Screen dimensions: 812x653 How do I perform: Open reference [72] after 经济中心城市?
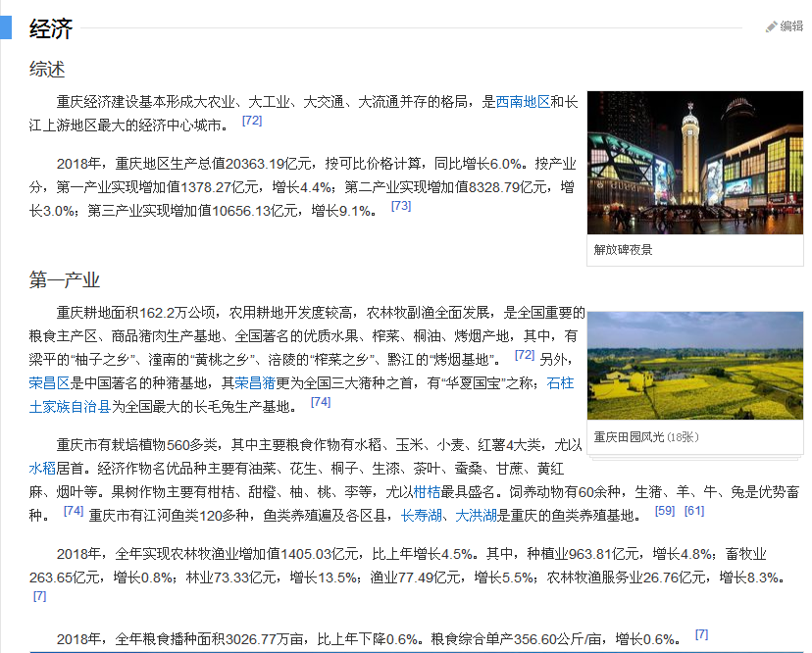pyautogui.click(x=252, y=121)
